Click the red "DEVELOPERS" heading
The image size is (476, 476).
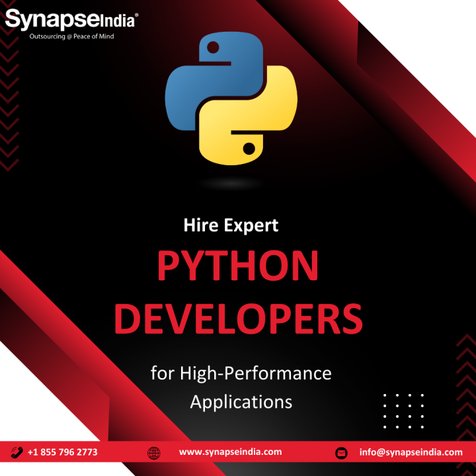pos(238,318)
